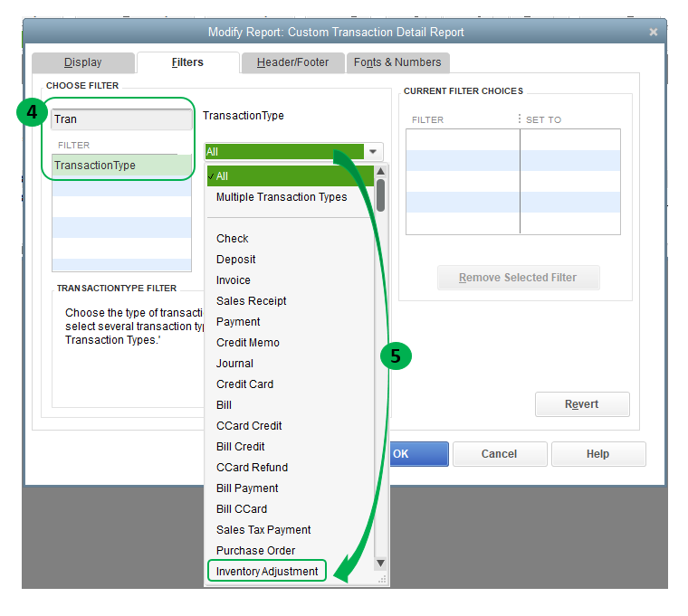The width and height of the screenshot is (688, 616).
Task: Pick the Bill entry in the list
Action: point(224,405)
